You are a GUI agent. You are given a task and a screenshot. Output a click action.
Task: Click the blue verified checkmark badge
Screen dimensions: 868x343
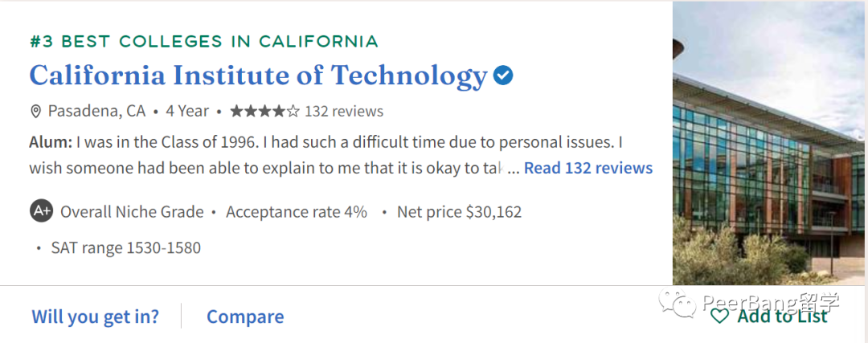502,76
